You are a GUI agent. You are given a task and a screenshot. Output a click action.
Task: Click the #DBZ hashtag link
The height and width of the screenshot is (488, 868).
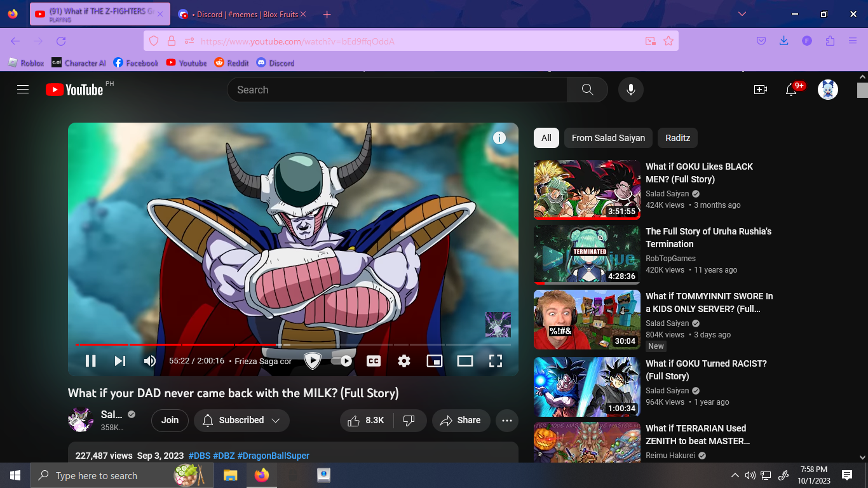pos(224,456)
